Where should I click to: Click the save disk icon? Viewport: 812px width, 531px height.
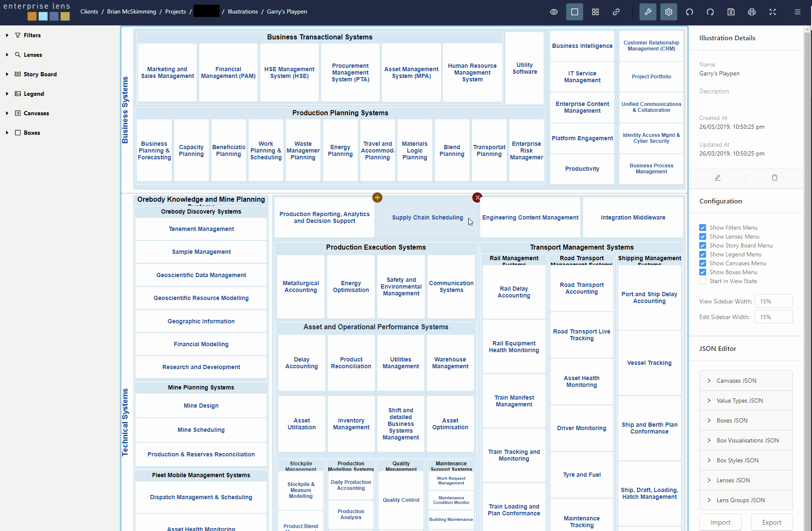pos(731,12)
